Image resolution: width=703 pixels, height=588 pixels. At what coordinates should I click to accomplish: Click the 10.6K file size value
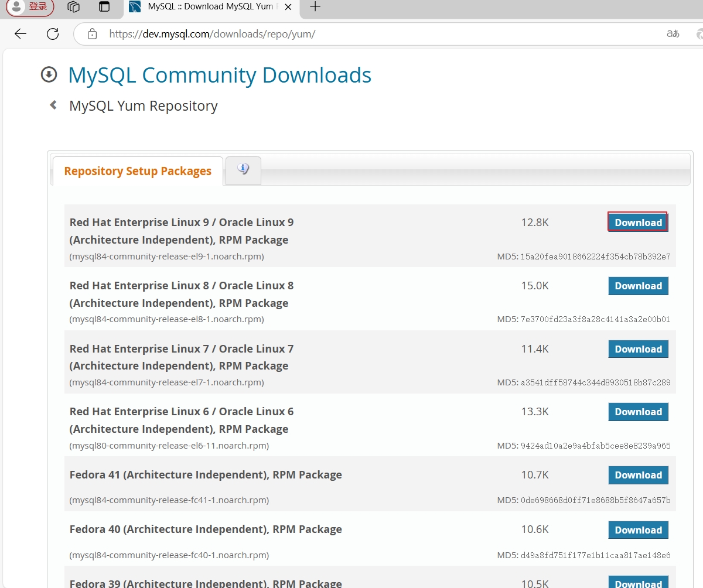coord(535,529)
